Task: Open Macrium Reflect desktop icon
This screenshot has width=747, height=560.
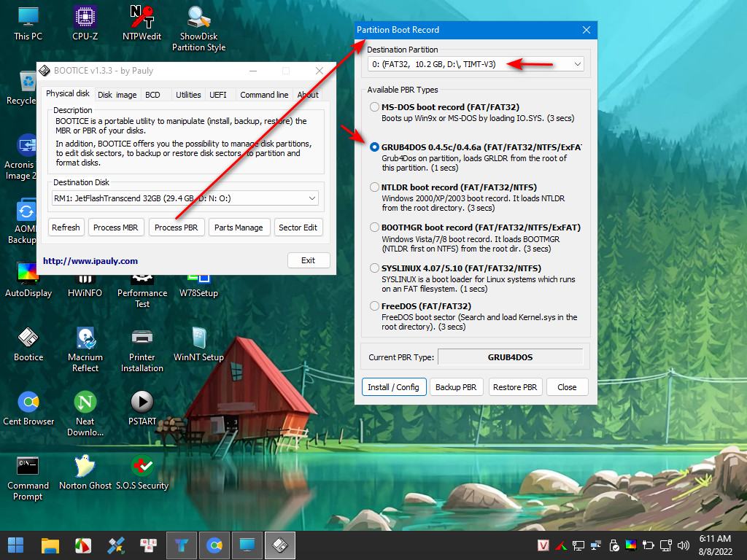Action: [85, 350]
